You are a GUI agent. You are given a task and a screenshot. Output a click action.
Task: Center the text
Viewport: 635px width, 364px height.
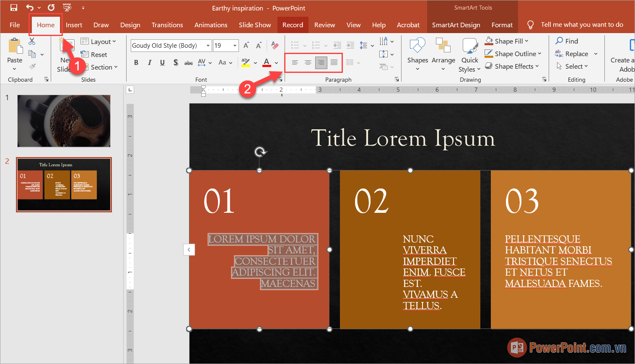[x=308, y=62]
